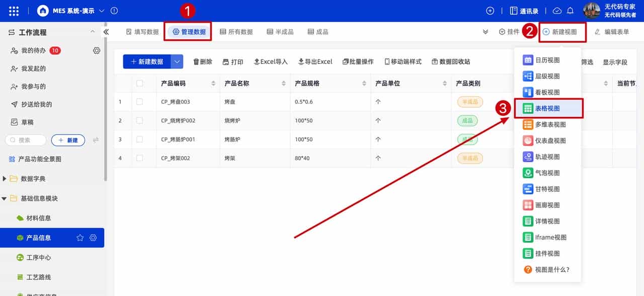Select the Excel导入 import tool
Viewport: 644px width, 296px height.
tap(271, 61)
